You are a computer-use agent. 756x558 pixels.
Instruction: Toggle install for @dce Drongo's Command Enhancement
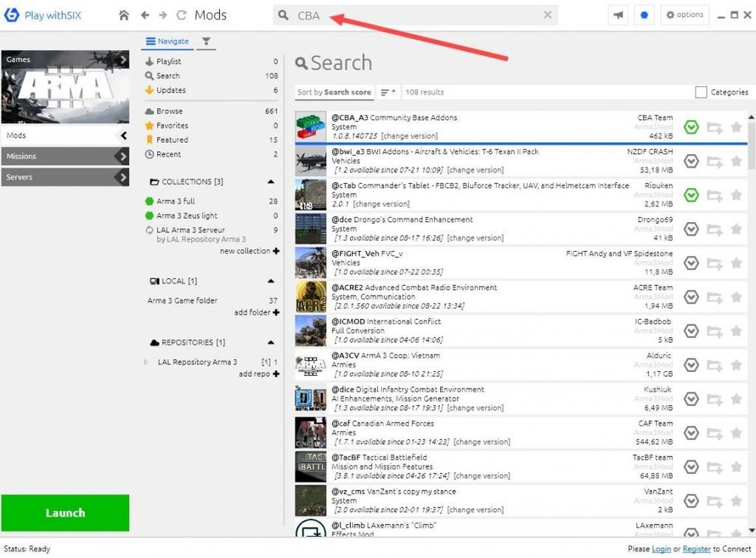[691, 229]
